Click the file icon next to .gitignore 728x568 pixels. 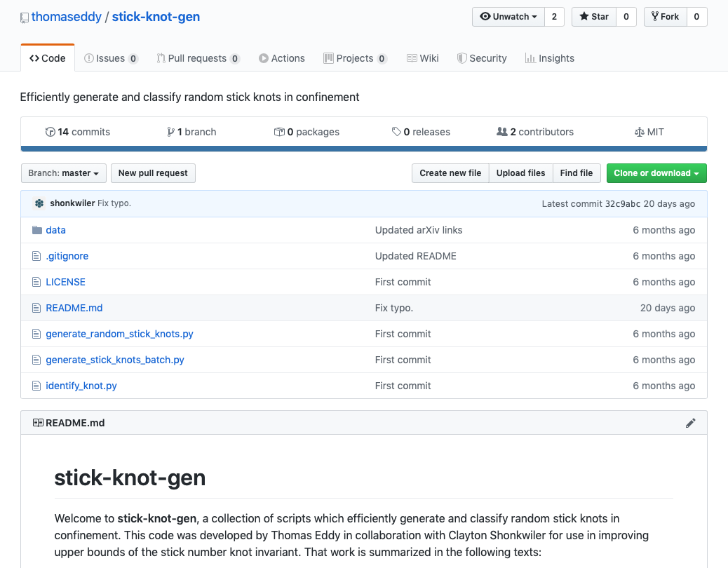[x=36, y=256]
